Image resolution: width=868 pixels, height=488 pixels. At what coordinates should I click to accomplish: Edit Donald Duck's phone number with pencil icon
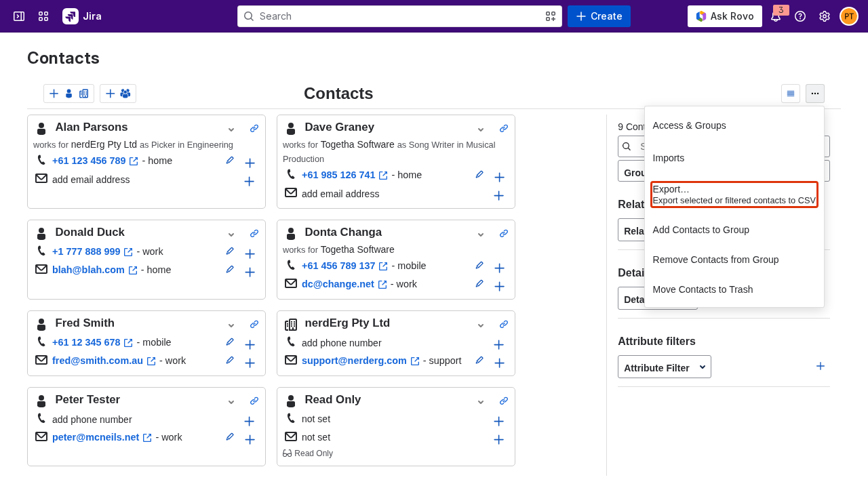click(230, 251)
